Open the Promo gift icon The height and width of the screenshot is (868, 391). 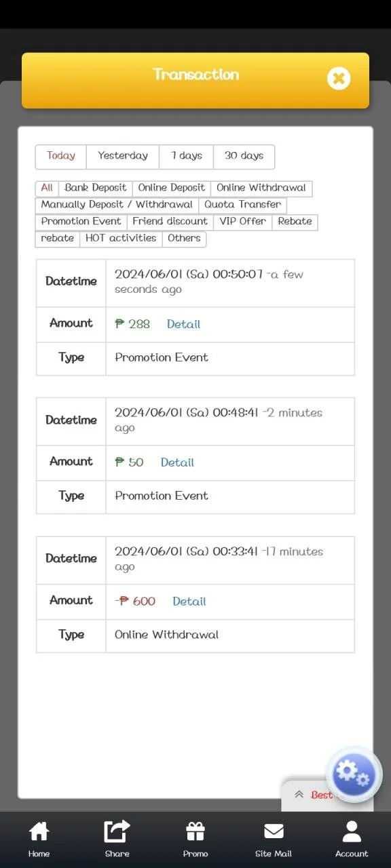(195, 831)
